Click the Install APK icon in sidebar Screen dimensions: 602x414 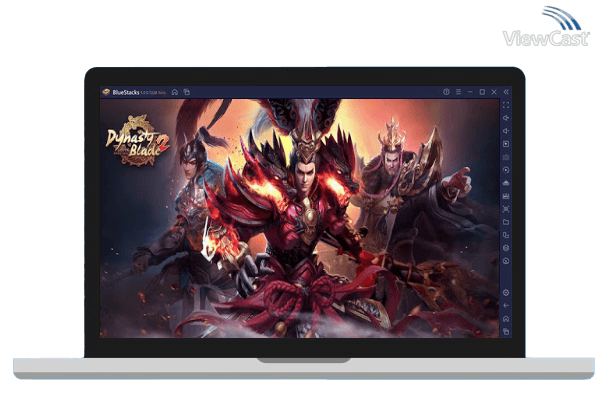pyautogui.click(x=506, y=183)
